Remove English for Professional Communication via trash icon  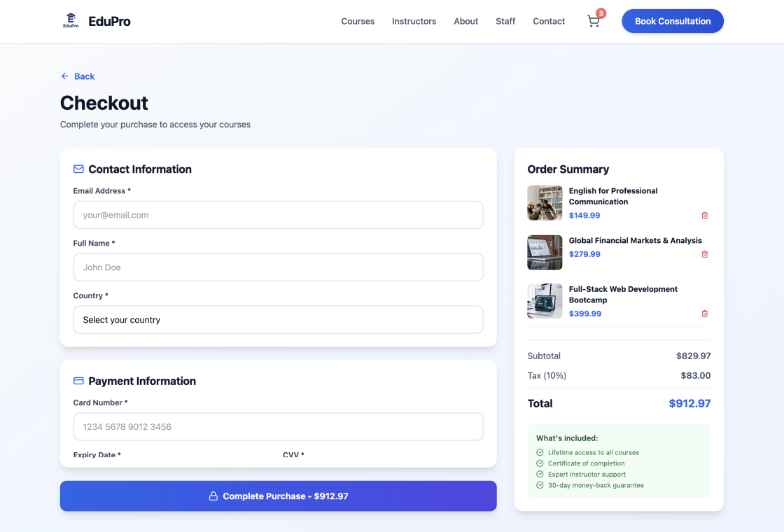click(x=705, y=216)
